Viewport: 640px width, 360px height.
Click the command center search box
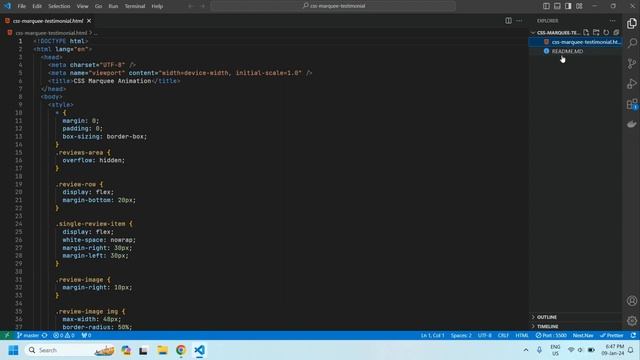coord(333,6)
